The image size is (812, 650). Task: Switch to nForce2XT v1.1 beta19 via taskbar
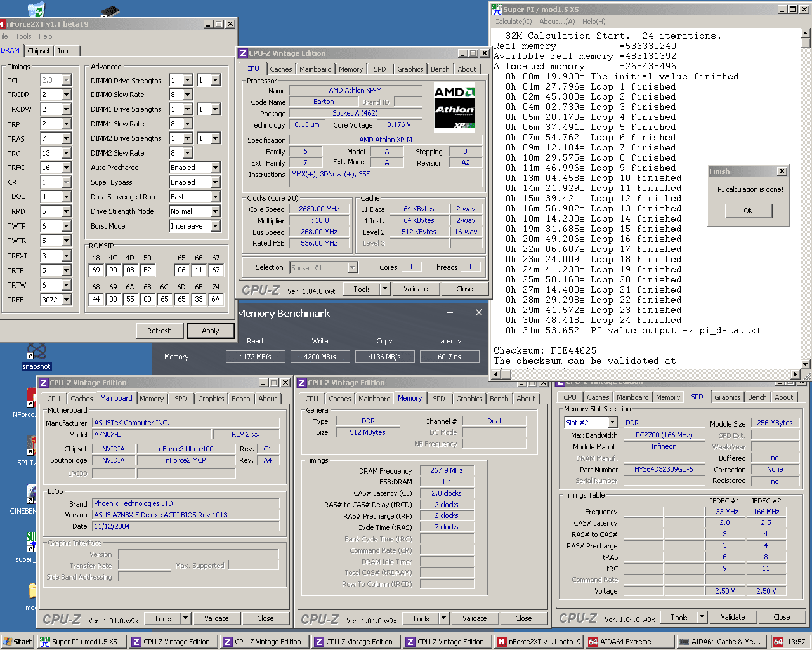(538, 642)
